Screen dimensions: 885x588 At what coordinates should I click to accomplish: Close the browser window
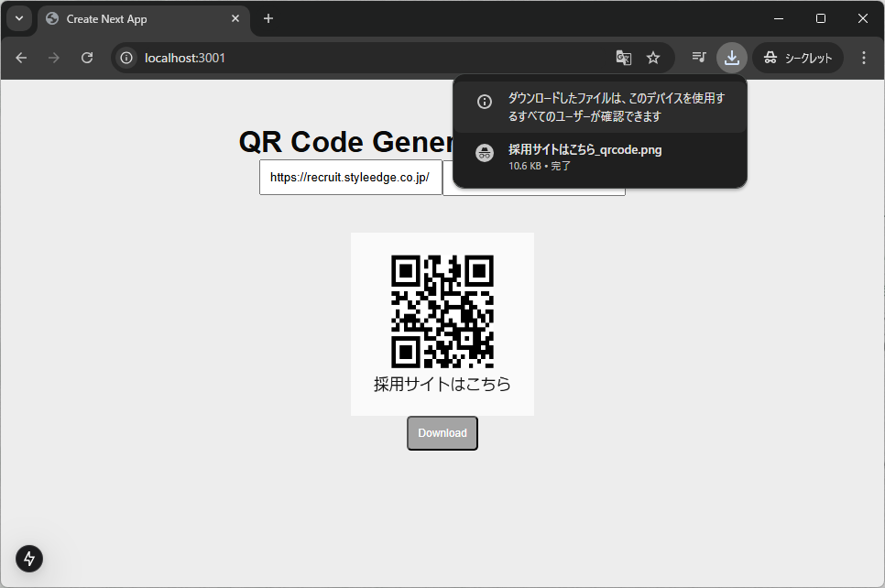point(862,18)
